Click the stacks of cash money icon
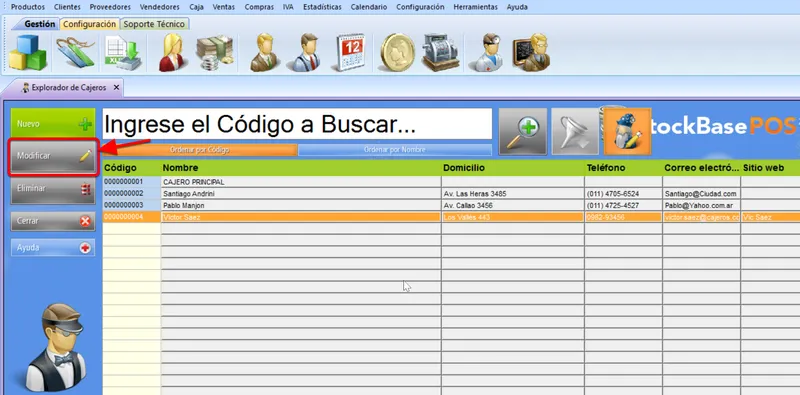The width and height of the screenshot is (800, 395). [x=215, y=53]
